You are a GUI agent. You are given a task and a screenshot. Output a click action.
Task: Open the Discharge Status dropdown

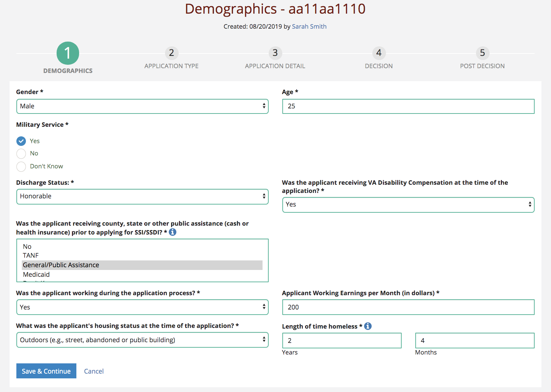pyautogui.click(x=142, y=197)
